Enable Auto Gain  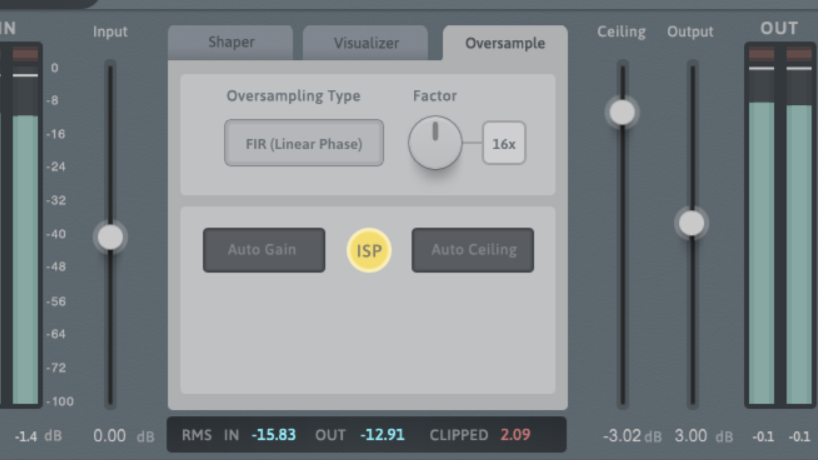tap(264, 250)
